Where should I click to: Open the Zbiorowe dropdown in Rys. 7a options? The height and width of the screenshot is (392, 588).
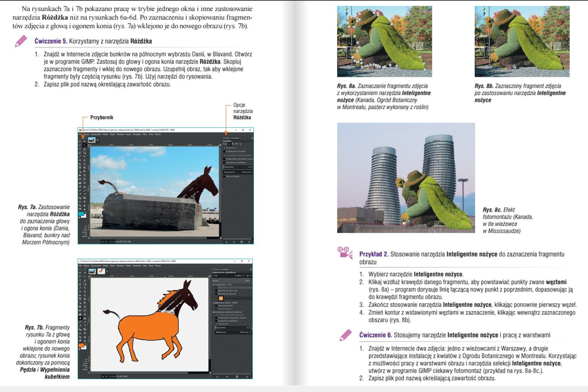[x=238, y=172]
